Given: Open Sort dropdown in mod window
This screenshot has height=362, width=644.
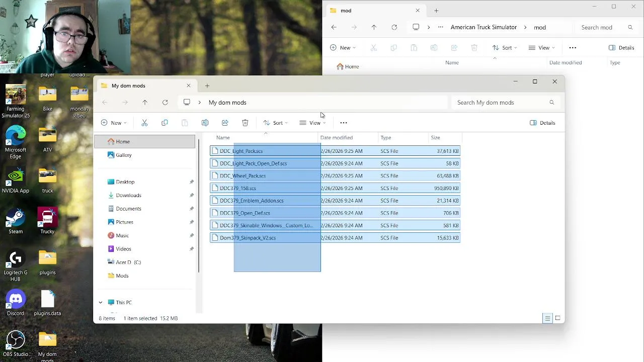Looking at the screenshot, I should click(x=505, y=48).
